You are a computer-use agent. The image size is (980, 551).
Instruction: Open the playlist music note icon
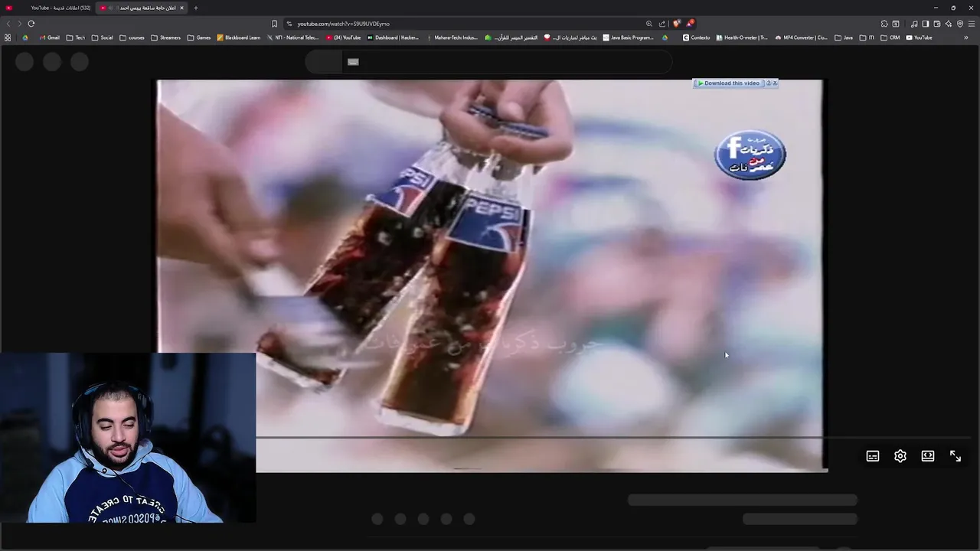pyautogui.click(x=914, y=24)
